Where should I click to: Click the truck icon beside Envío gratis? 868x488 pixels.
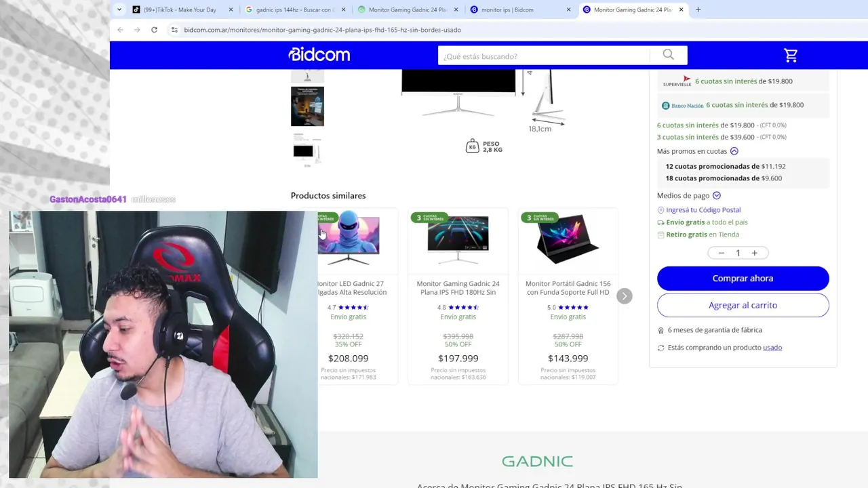[660, 222]
